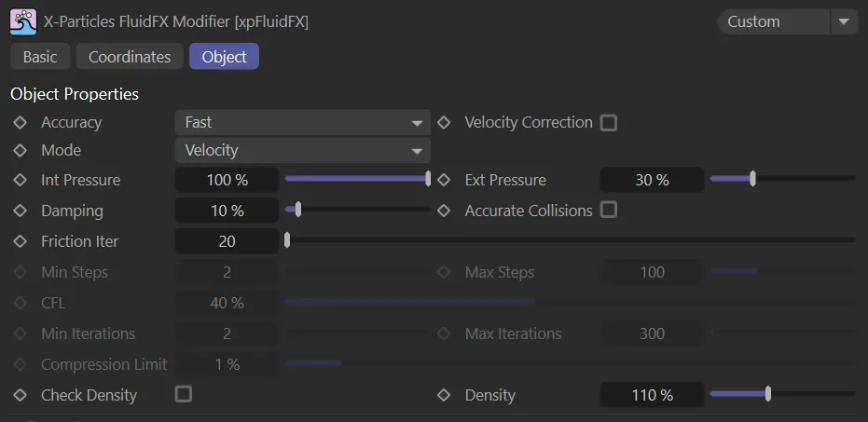Click the keyframe diamond beside Accuracy

pyautogui.click(x=21, y=122)
